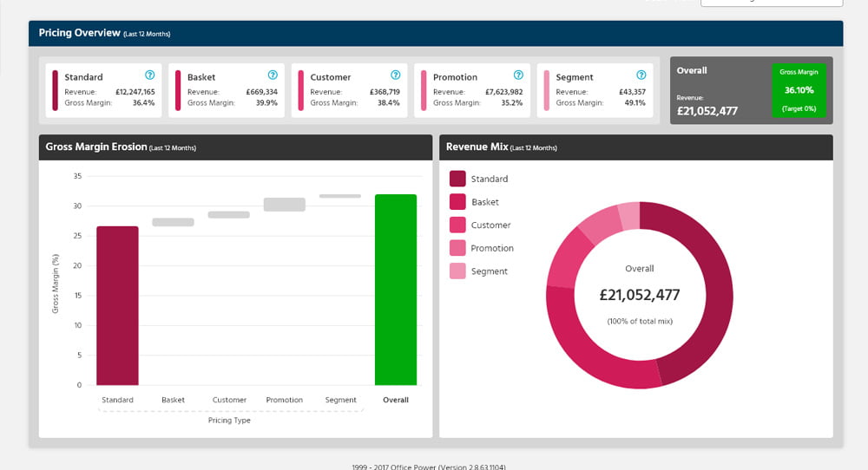This screenshot has height=470, width=868.
Task: Click the green Gross Margin 36.10% box
Action: 799,90
